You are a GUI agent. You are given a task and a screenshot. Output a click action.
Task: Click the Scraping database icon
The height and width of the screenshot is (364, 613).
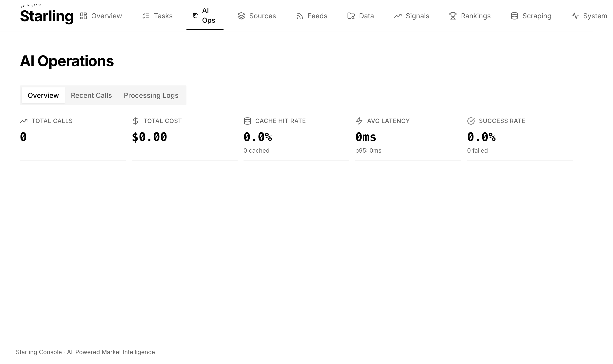click(514, 16)
